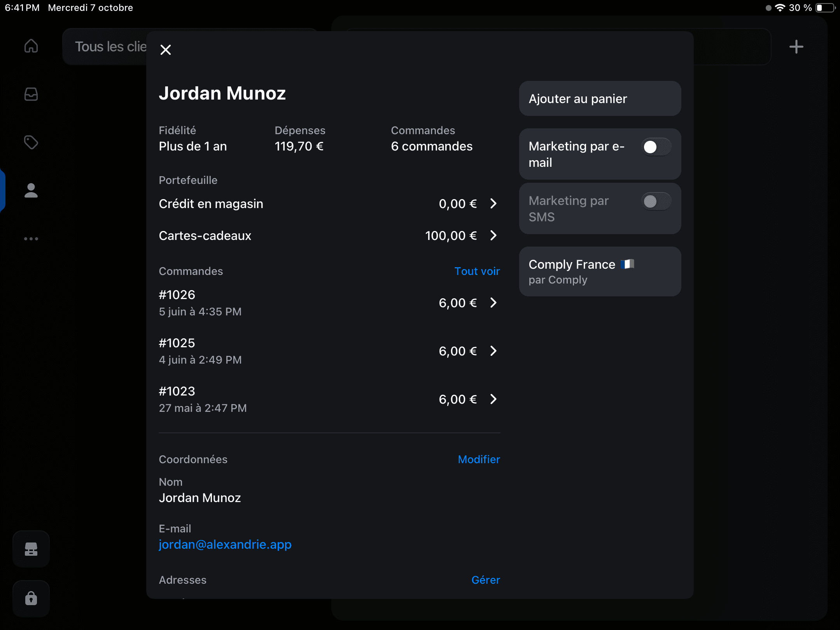Open order #1025 details
The width and height of the screenshot is (840, 630).
coord(329,351)
